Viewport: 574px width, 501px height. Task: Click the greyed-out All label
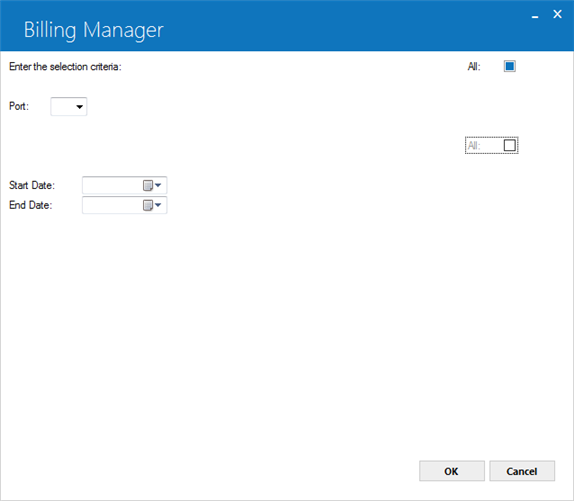(474, 146)
